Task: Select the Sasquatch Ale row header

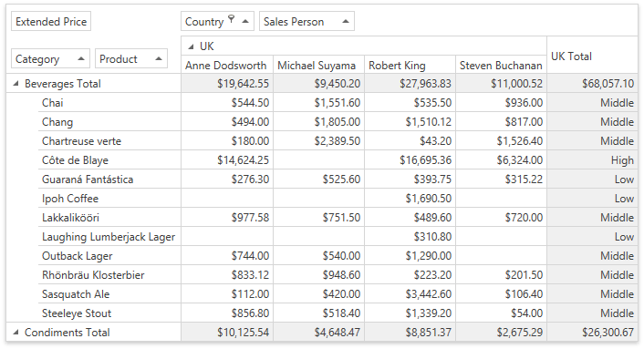Action: (x=109, y=294)
